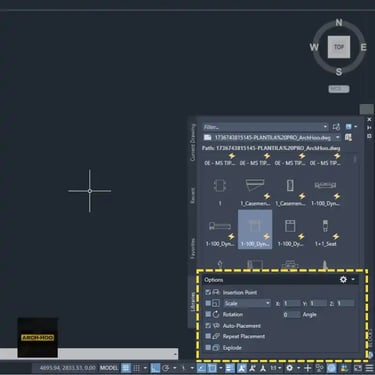Click the Repeat Placement icon in Options

click(x=216, y=336)
